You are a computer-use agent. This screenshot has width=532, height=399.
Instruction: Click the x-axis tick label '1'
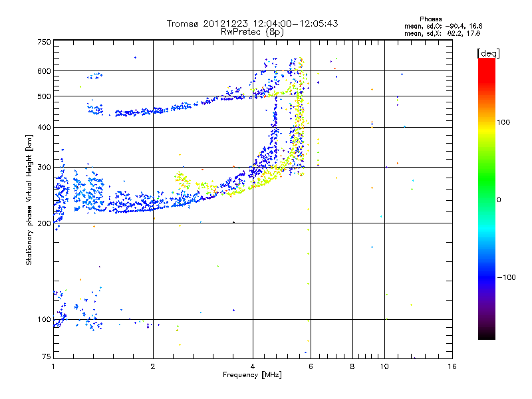pyautogui.click(x=53, y=366)
